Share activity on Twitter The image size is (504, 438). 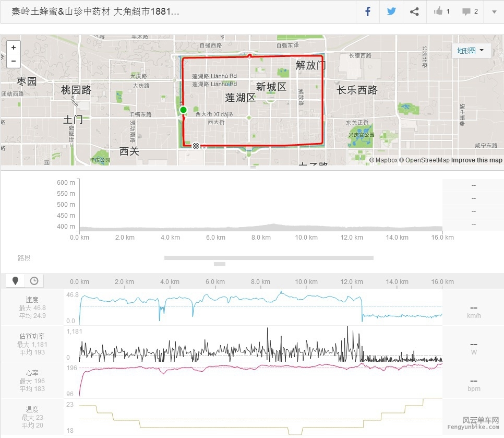click(x=391, y=11)
